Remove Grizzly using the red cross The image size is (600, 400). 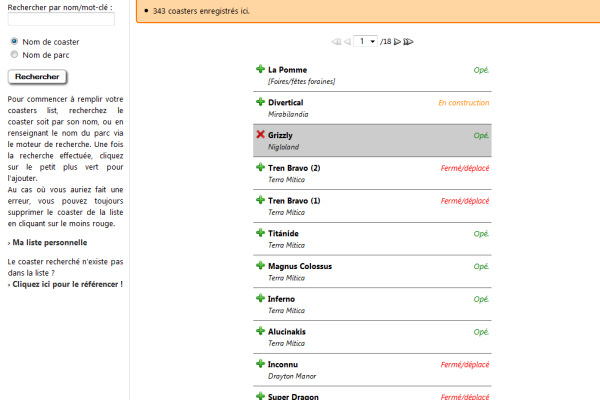coord(260,135)
